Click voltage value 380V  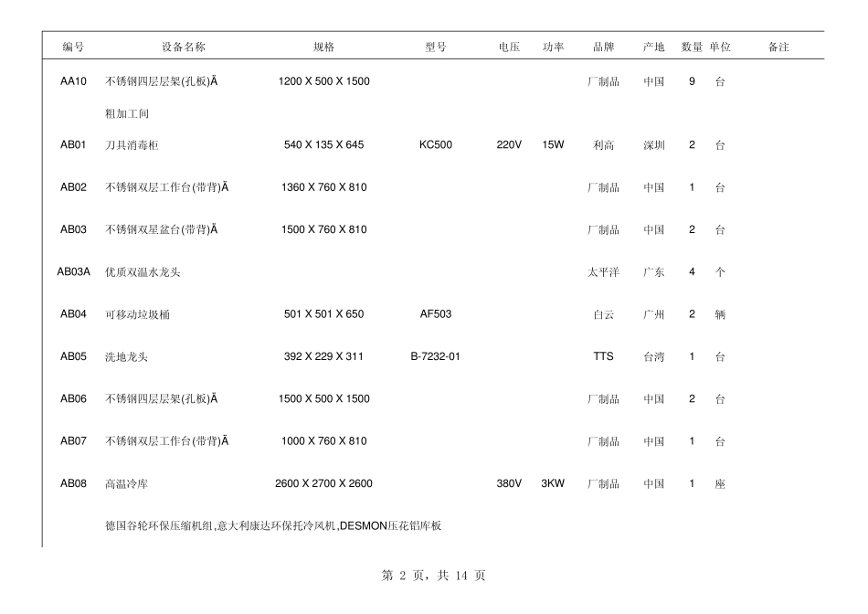[509, 483]
